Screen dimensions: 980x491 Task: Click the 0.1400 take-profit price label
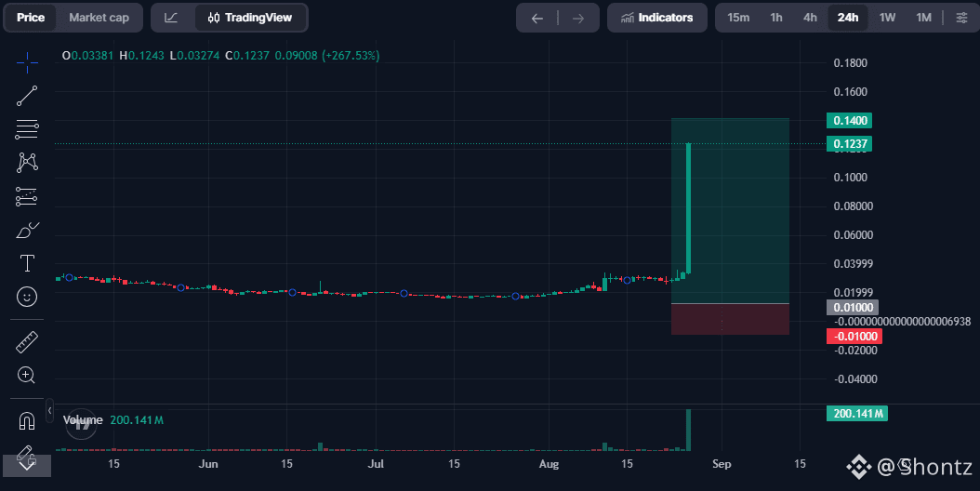pos(849,120)
